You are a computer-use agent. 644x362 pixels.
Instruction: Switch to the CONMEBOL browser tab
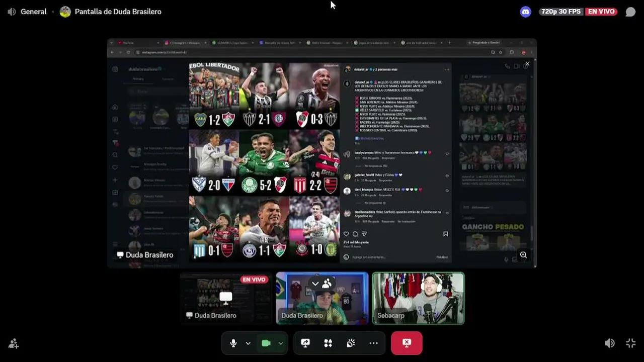232,43
